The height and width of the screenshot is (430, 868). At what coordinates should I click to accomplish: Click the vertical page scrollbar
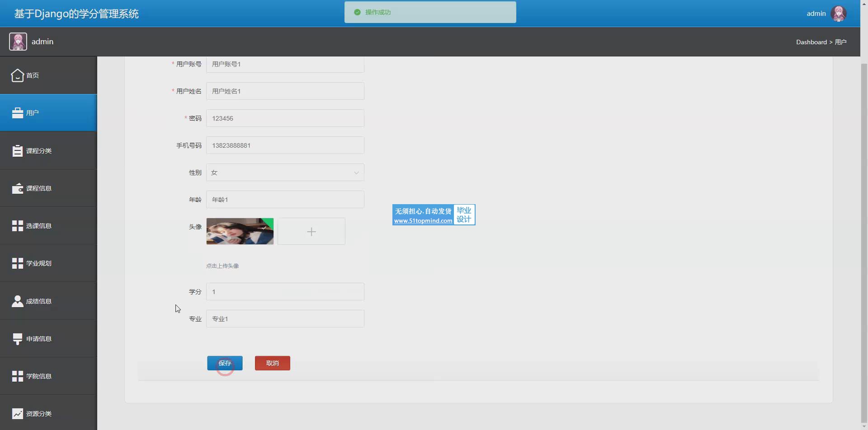coord(864,244)
